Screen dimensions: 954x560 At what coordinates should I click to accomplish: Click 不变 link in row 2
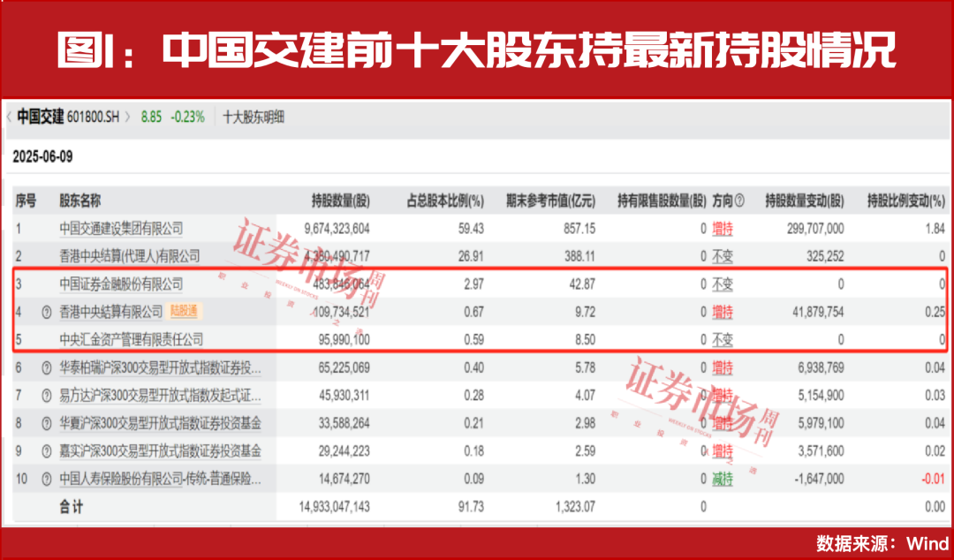(x=723, y=256)
